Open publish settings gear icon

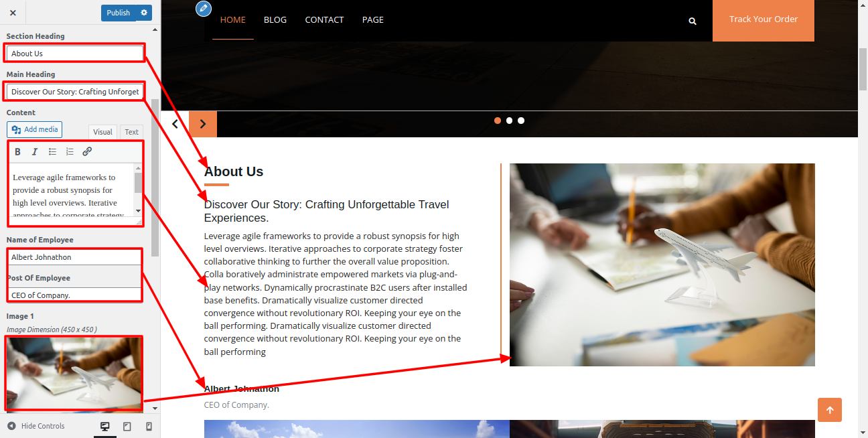[x=143, y=13]
